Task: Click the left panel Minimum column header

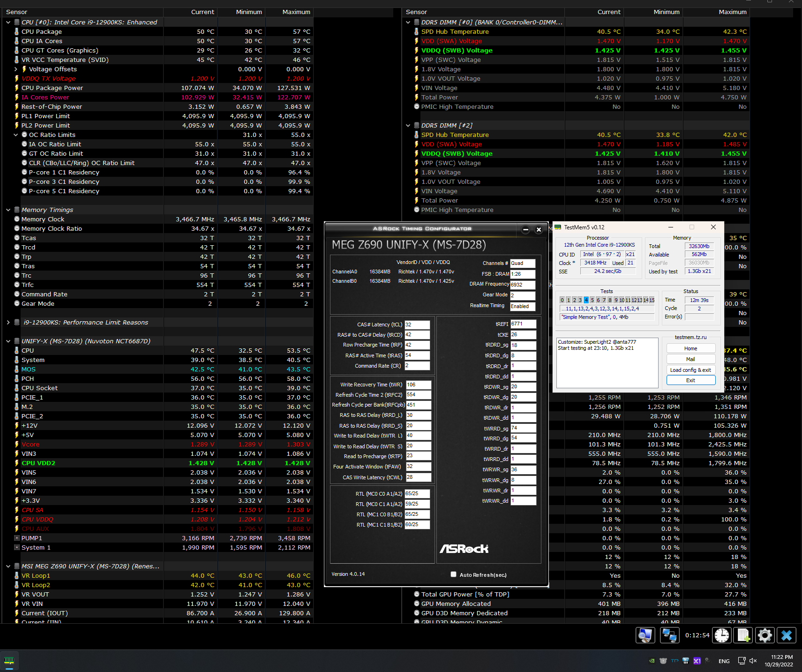Action: [x=241, y=12]
